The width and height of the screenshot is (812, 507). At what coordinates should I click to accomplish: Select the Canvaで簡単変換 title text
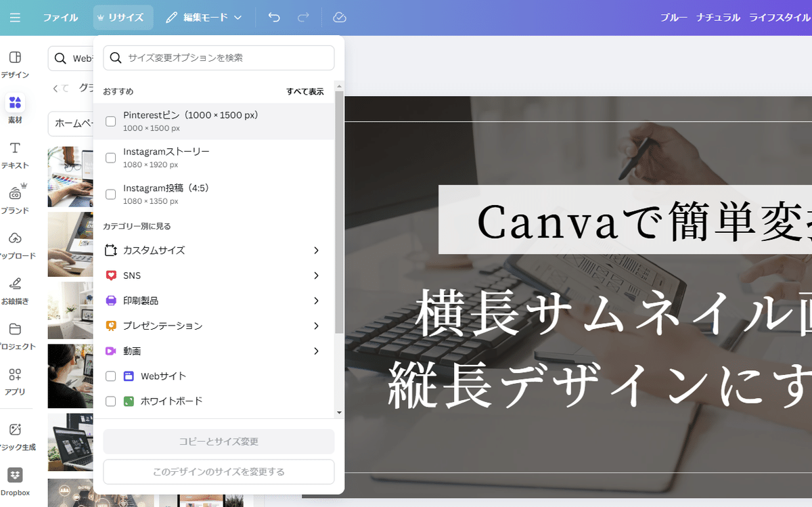(x=644, y=221)
